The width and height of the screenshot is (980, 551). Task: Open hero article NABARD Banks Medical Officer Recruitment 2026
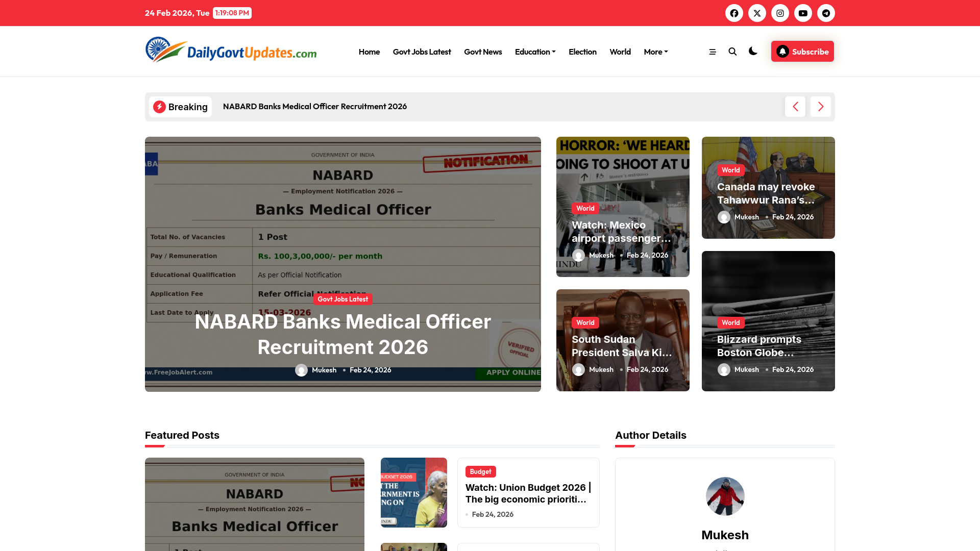343,334
